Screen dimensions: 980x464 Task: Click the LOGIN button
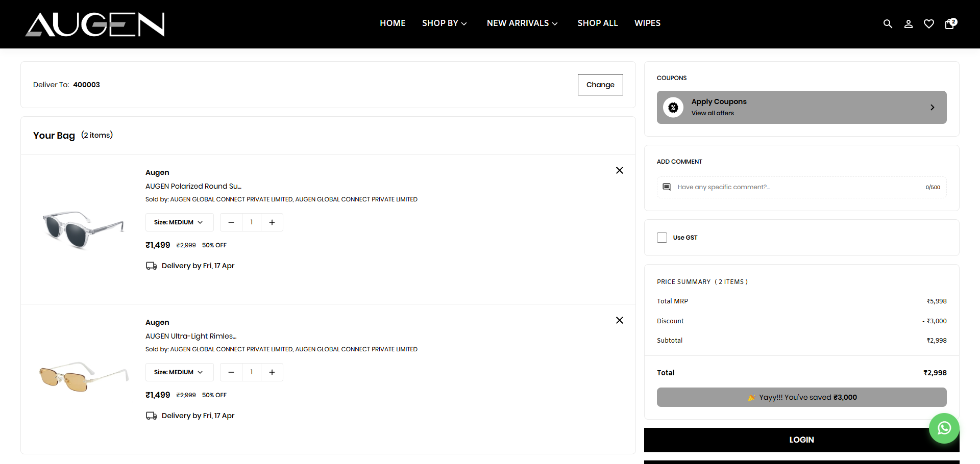click(801, 440)
